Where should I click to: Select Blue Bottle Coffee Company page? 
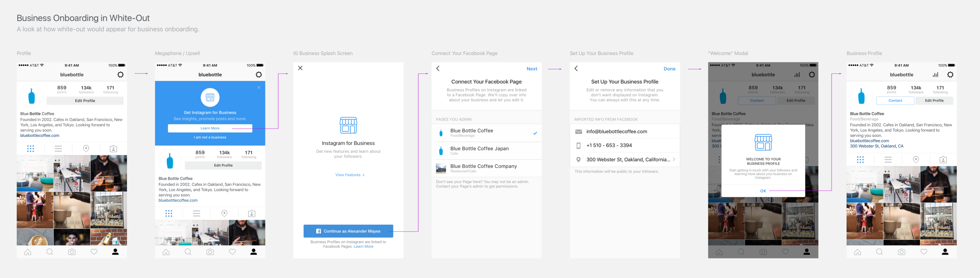[x=486, y=168]
